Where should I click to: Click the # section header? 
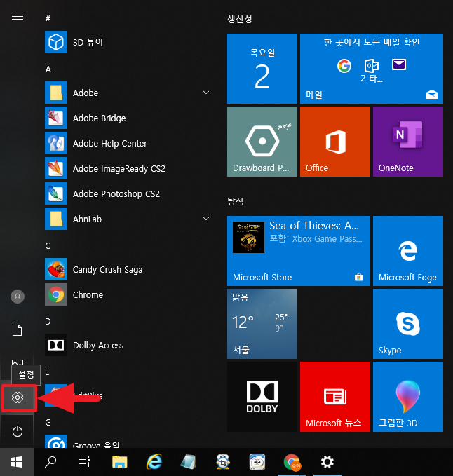pyautogui.click(x=48, y=18)
